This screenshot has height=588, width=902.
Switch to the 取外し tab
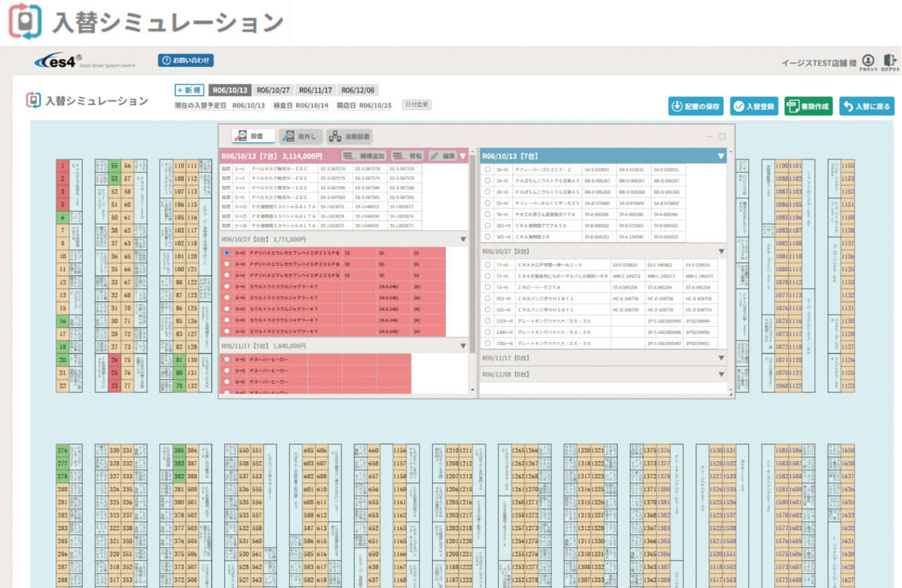click(x=301, y=136)
